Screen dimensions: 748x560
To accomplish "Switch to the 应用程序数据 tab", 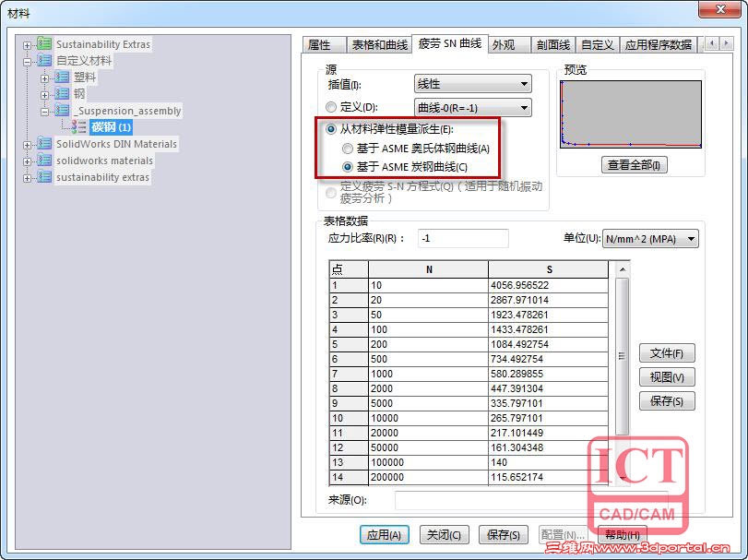I will click(x=659, y=45).
